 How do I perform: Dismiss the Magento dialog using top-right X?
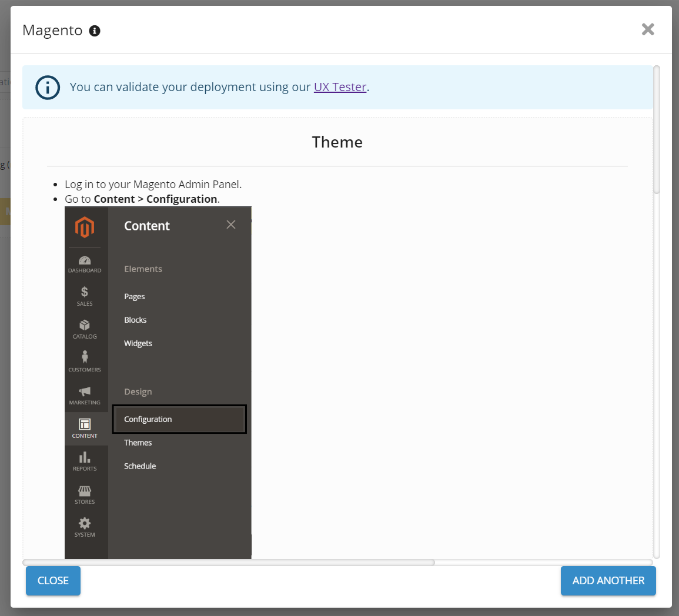pyautogui.click(x=648, y=29)
